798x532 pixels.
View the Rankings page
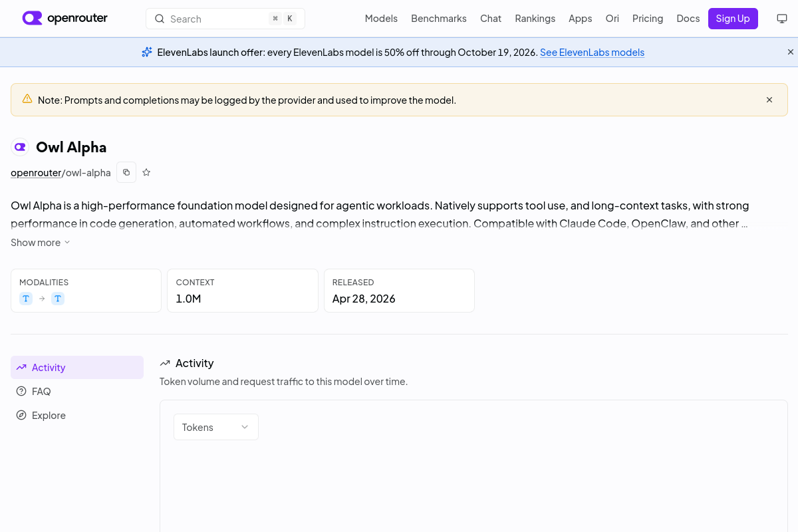pos(535,19)
